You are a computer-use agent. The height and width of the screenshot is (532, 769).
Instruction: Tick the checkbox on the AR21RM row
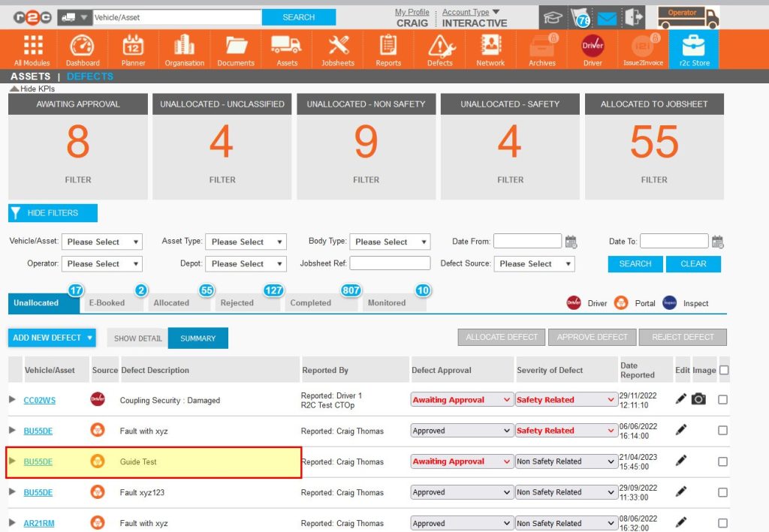pyautogui.click(x=722, y=523)
